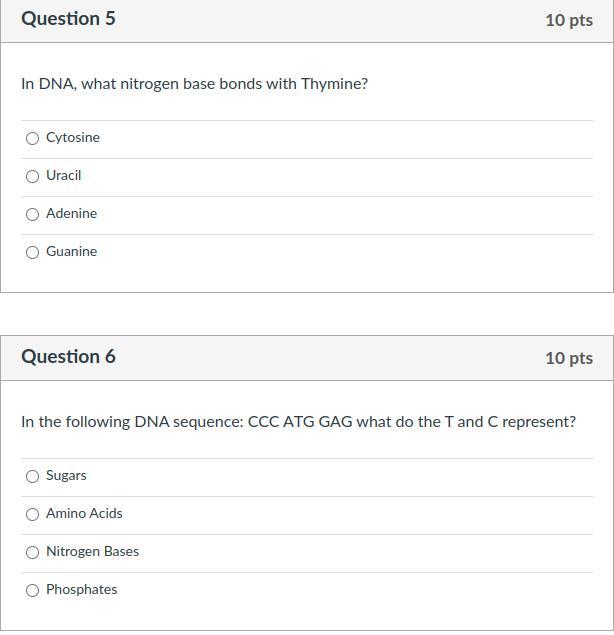Screen dimensions: 614x635
Task: Click the Question 5 header title
Action: point(68,19)
